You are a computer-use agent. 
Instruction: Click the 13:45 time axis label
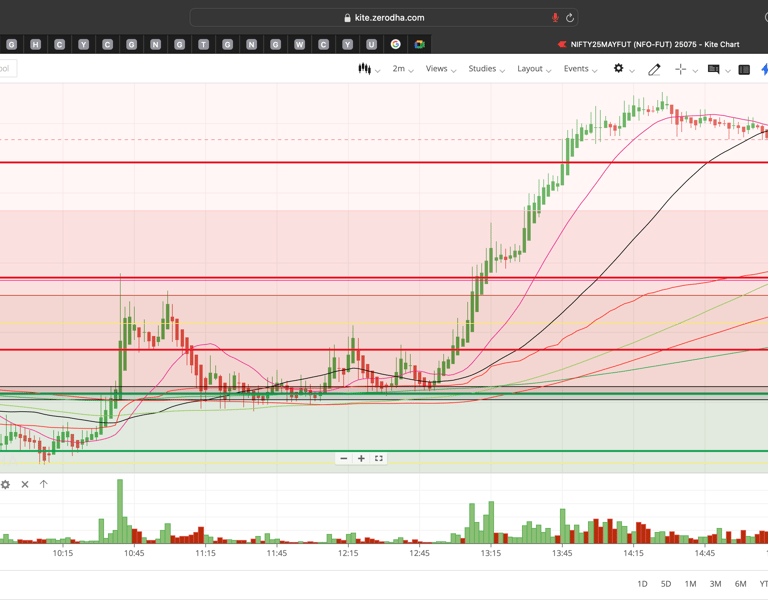(x=562, y=553)
